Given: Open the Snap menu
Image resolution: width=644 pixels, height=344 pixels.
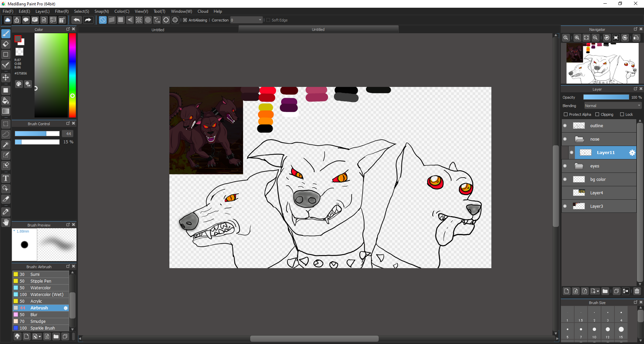Looking at the screenshot, I should [102, 11].
